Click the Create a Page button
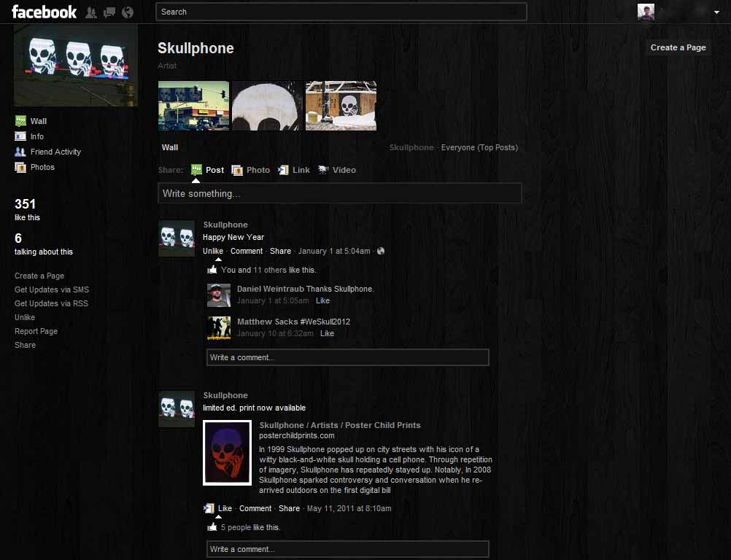The width and height of the screenshot is (731, 560). (678, 47)
